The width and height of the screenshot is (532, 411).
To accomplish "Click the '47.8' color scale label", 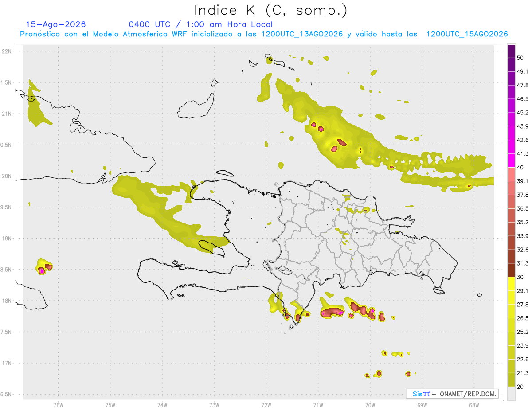I will pos(523,85).
